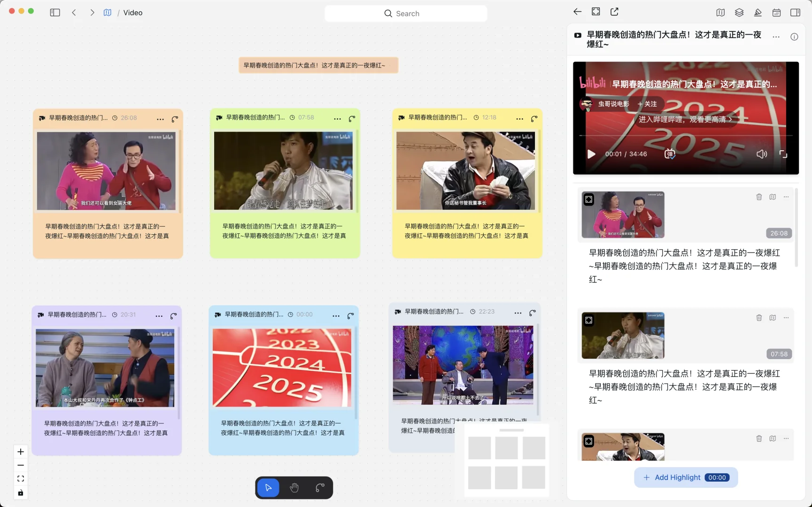Click the Add Highlight button
812x507 pixels.
point(686,477)
